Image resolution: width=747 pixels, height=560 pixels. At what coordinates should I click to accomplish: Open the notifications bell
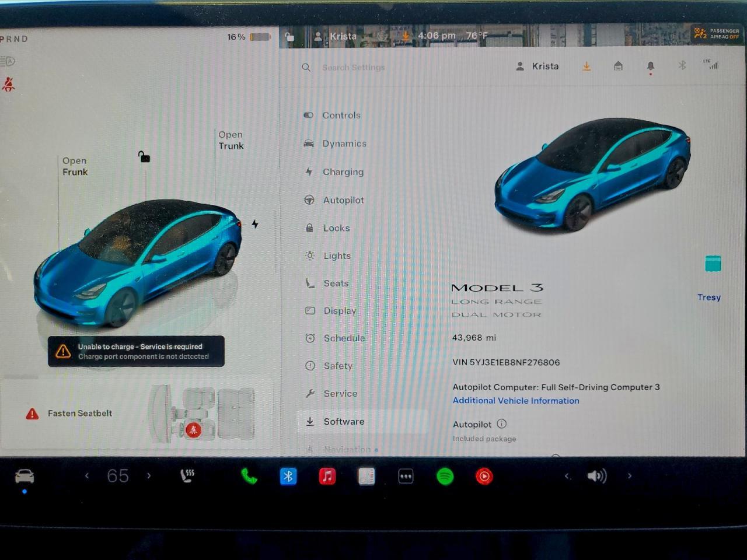651,67
